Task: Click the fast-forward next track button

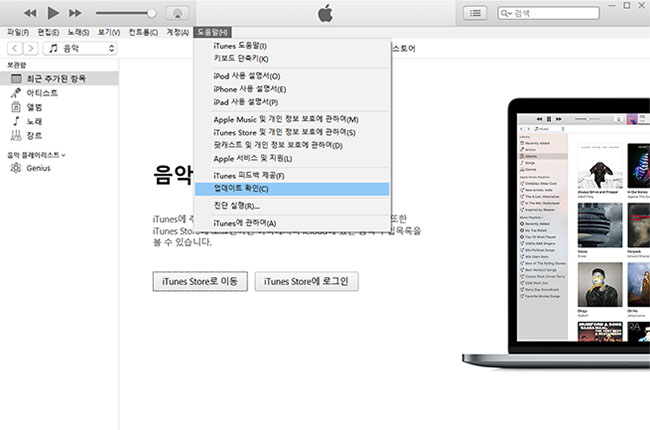Action: (75, 13)
